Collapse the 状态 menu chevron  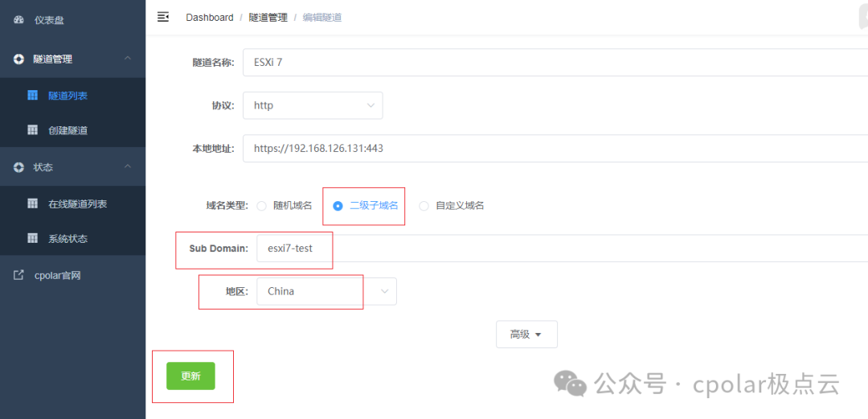[127, 166]
